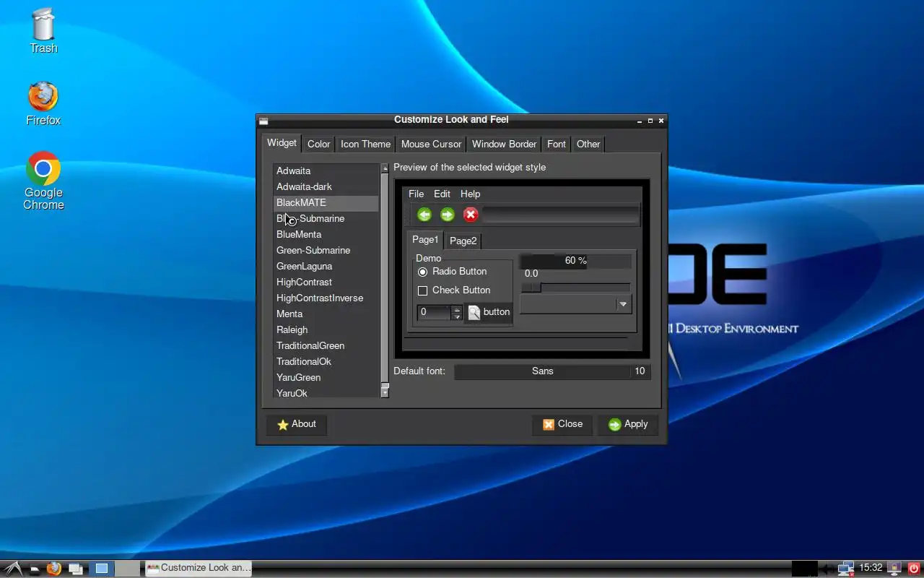Open the Edit menu in preview

click(x=442, y=194)
